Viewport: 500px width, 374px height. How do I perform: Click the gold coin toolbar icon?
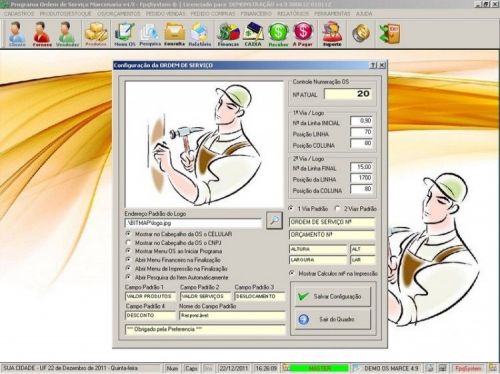[x=361, y=33]
